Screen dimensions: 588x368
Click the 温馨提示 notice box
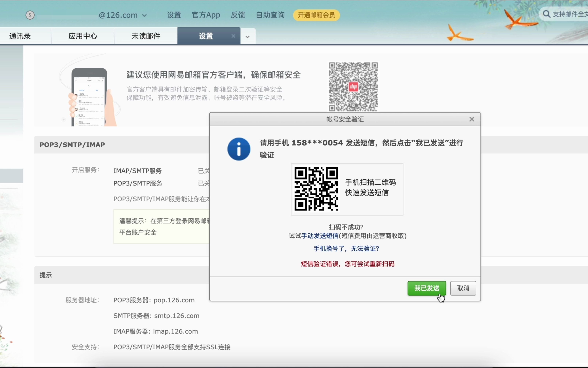[161, 226]
